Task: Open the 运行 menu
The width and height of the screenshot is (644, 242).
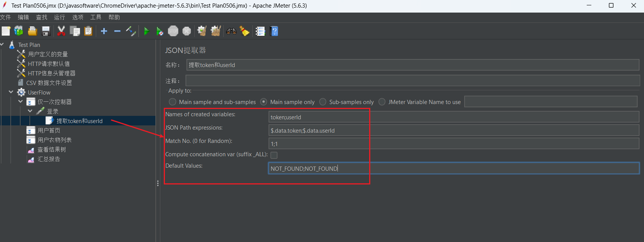Action: 60,18
